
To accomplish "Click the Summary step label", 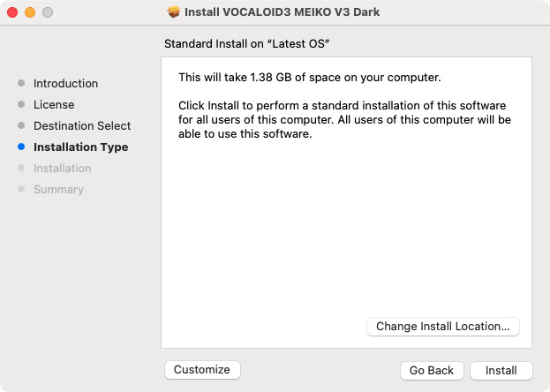I will (x=58, y=190).
